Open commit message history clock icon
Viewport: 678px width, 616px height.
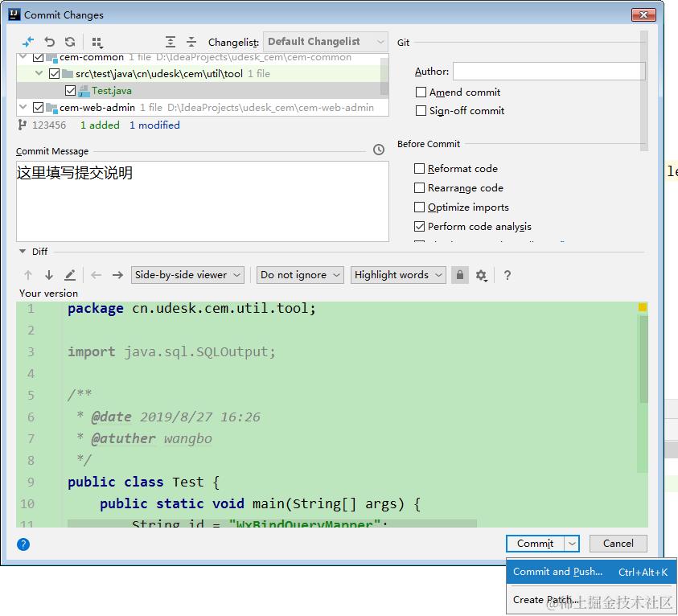[x=379, y=150]
